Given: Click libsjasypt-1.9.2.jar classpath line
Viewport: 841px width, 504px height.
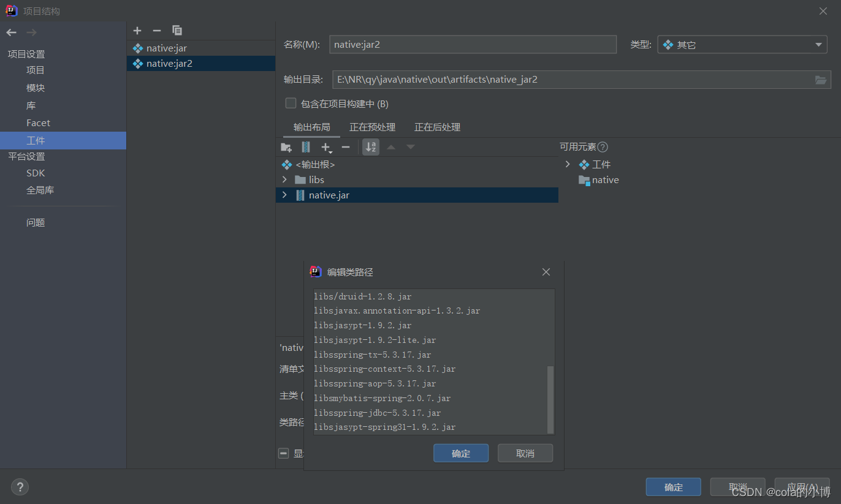Looking at the screenshot, I should point(363,326).
